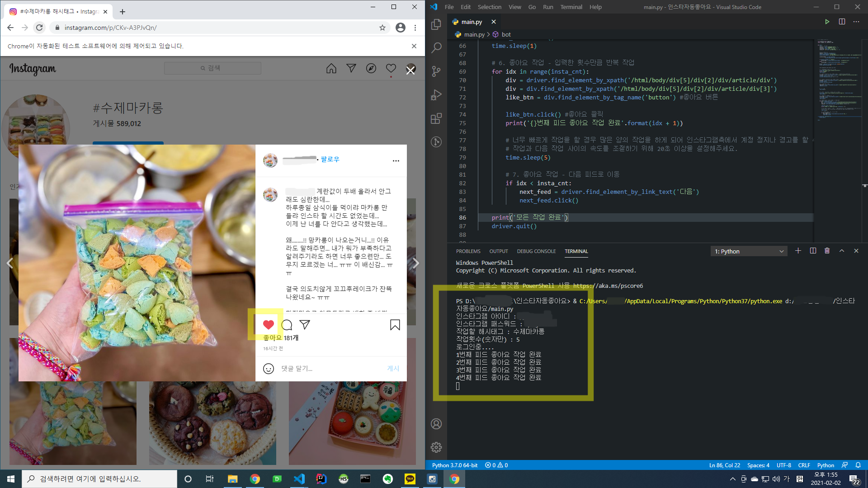This screenshot has width=868, height=488.
Task: Toggle the bookmark save icon on the post
Action: (395, 325)
